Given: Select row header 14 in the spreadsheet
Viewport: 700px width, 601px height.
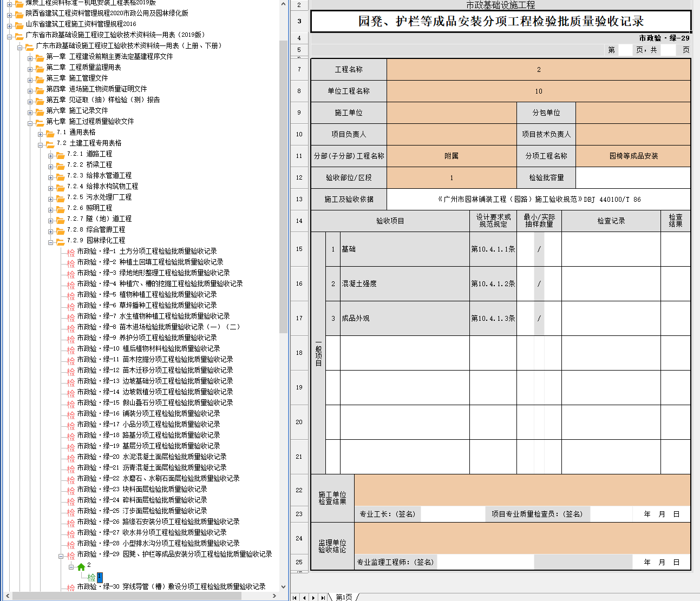Looking at the screenshot, I should coord(299,221).
